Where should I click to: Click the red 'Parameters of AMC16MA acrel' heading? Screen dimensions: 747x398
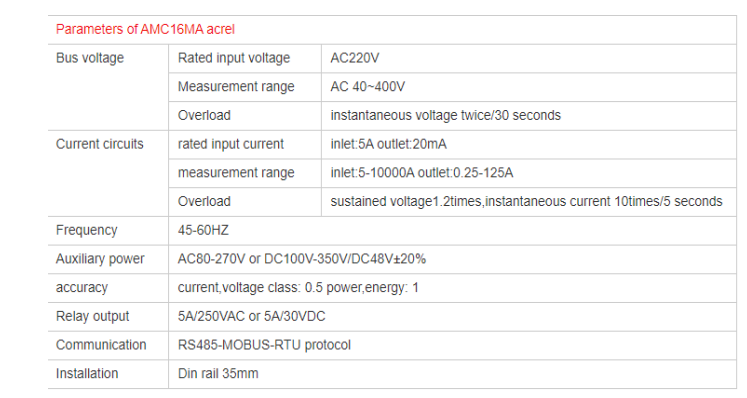[145, 30]
